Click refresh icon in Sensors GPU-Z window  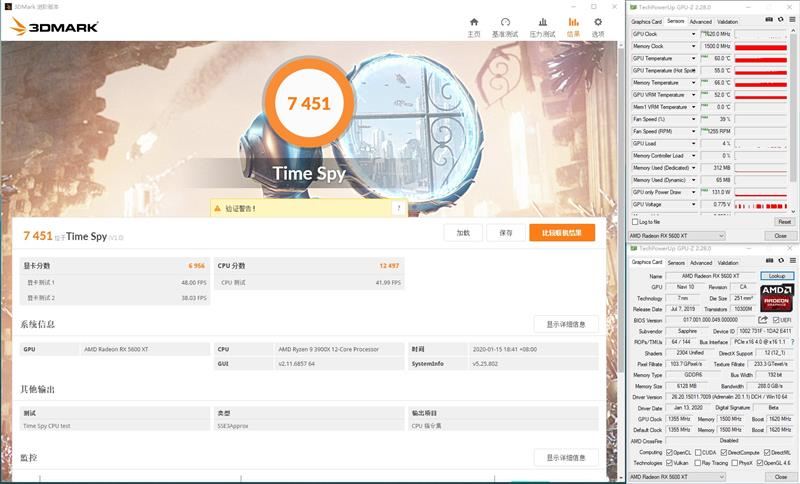tap(781, 19)
